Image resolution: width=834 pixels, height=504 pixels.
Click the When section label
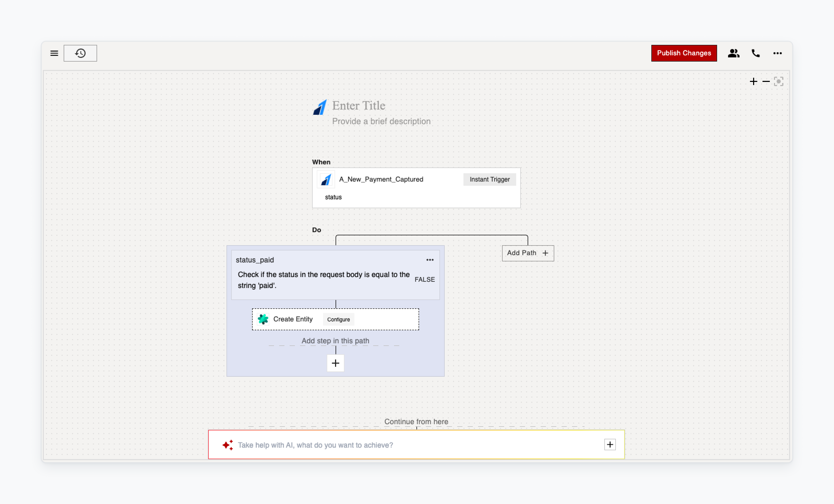pyautogui.click(x=321, y=162)
